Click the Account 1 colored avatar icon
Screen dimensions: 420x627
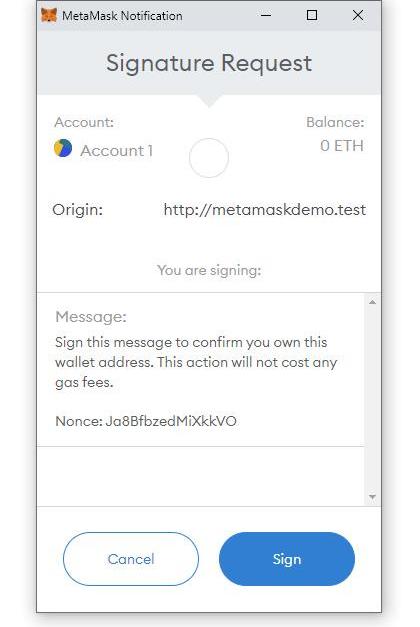coord(63,148)
